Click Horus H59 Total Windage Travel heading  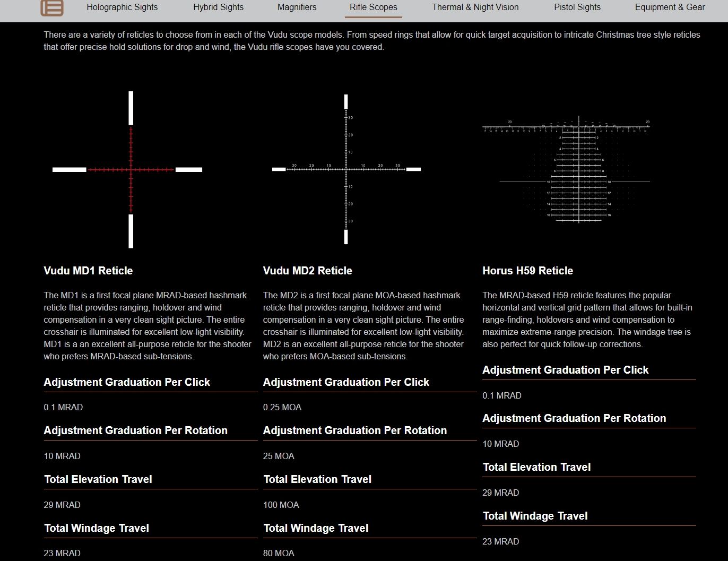click(x=535, y=516)
